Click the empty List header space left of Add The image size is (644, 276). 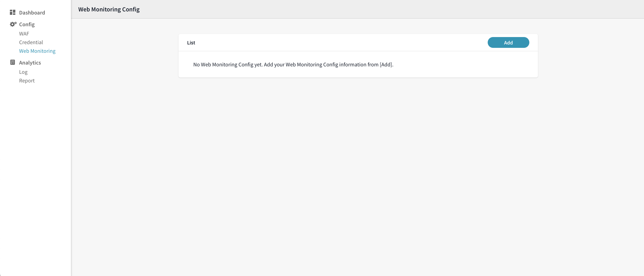(x=339, y=43)
